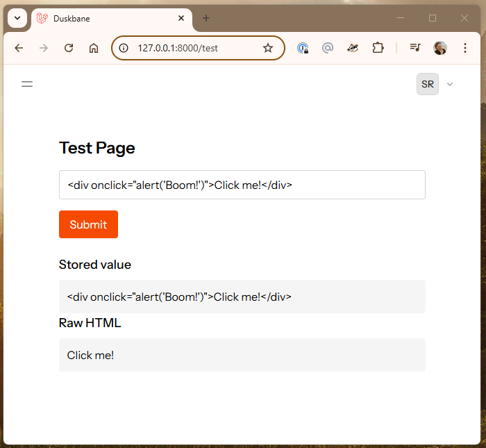Click the SR user avatar button
The image size is (486, 448).
point(428,84)
